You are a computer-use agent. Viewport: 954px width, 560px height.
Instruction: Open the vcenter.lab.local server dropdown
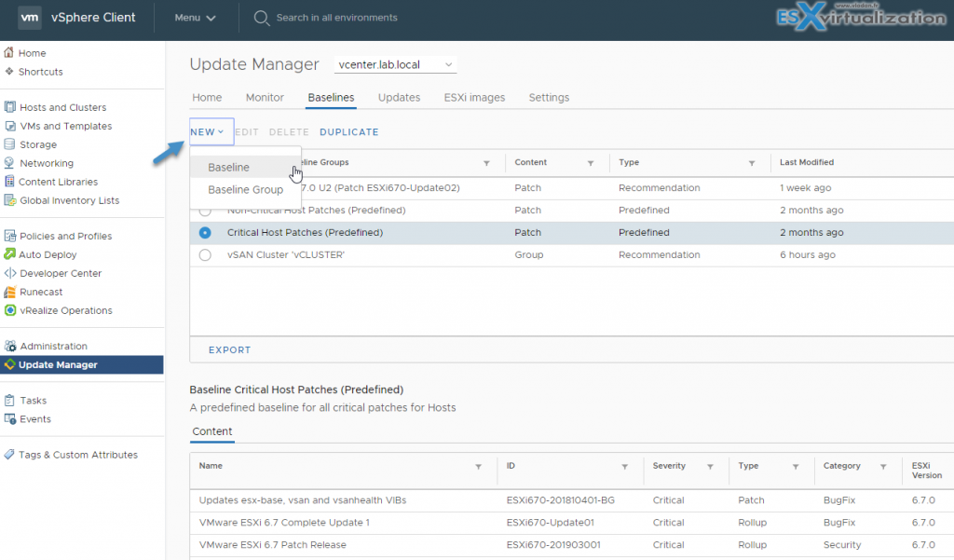[x=395, y=64]
